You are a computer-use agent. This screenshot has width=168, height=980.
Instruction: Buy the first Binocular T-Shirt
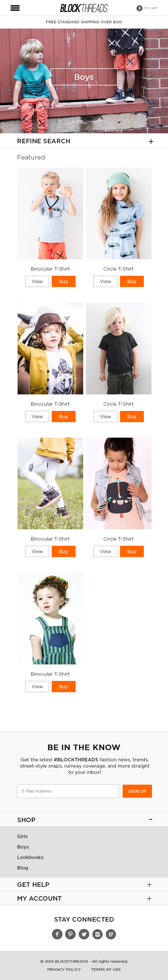click(64, 282)
